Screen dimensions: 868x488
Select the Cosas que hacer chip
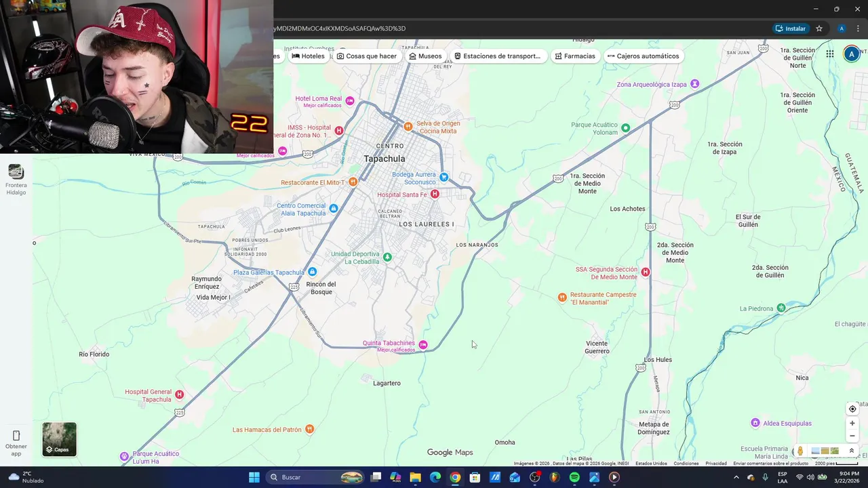(x=367, y=56)
